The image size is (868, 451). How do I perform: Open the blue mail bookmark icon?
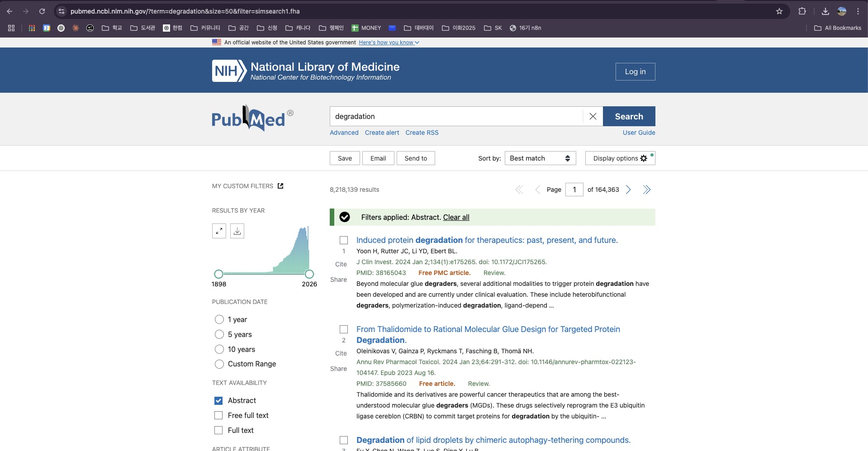click(392, 28)
